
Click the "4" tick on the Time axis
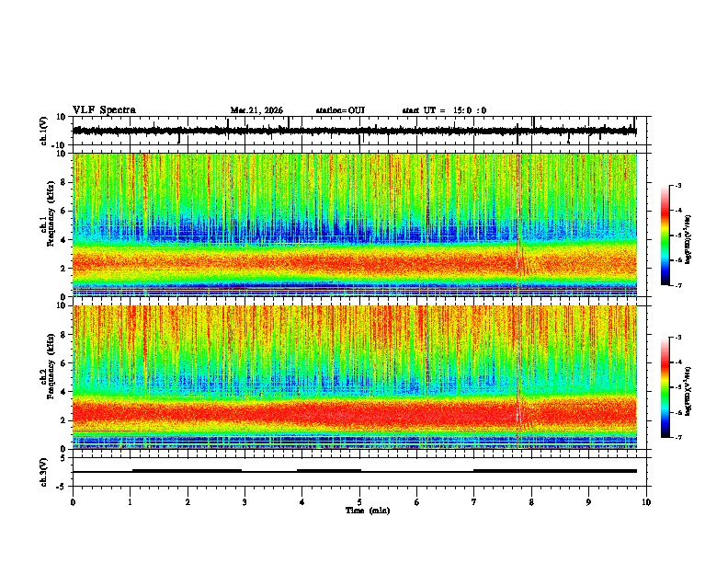click(x=302, y=502)
